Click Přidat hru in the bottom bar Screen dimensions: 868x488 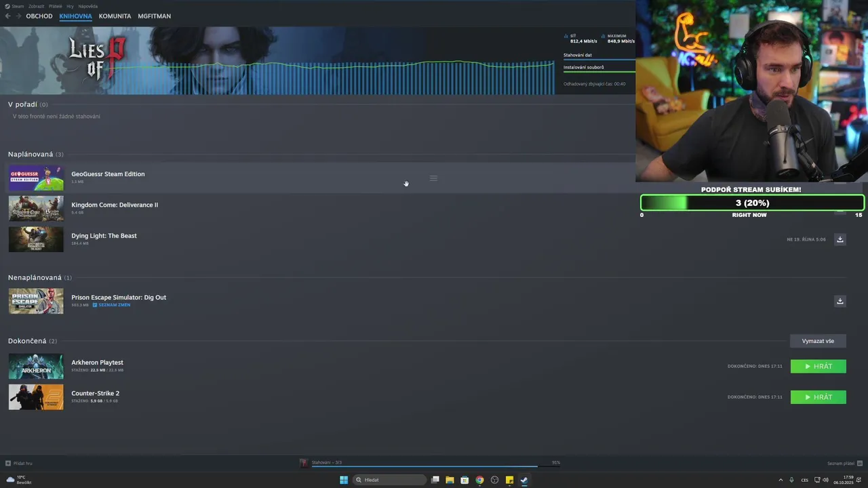point(19,464)
